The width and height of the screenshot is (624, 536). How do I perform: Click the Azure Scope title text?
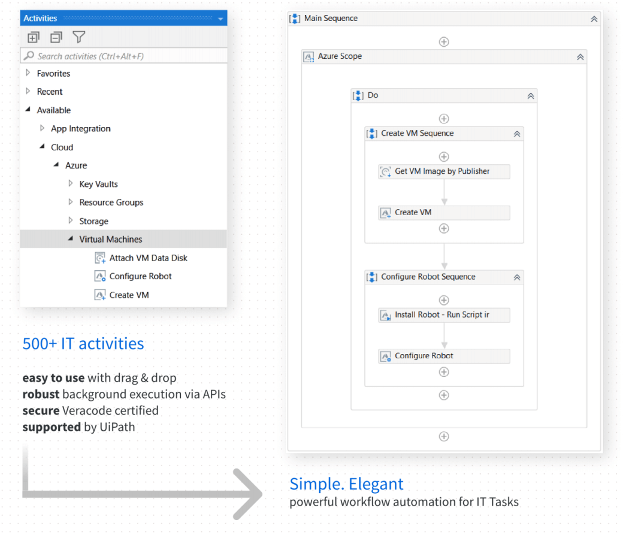[x=340, y=57]
